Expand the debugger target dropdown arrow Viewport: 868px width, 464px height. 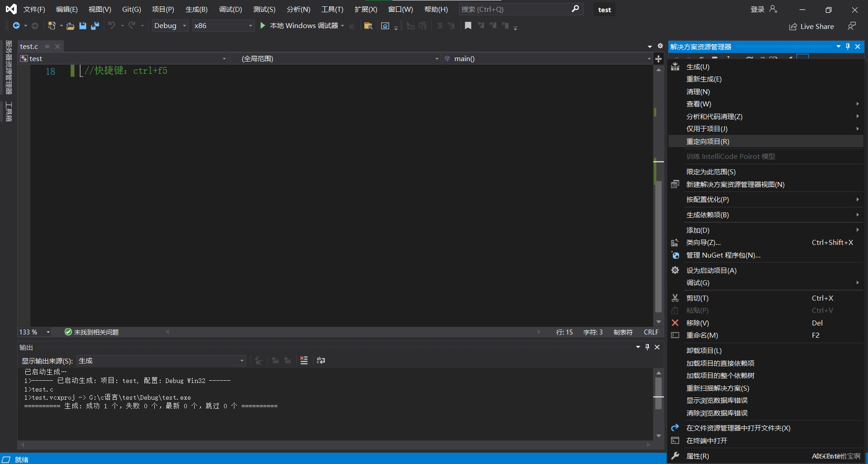coord(343,26)
